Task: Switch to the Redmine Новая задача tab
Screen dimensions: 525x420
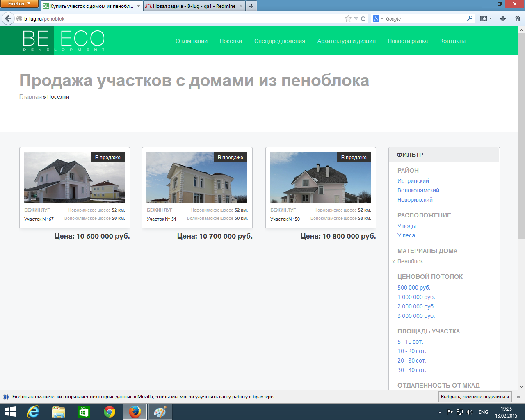Action: click(x=194, y=6)
